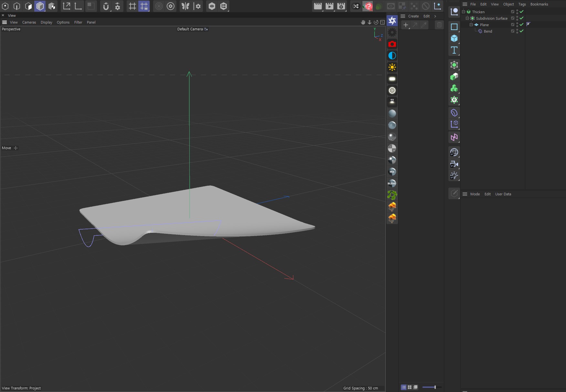The height and width of the screenshot is (392, 566).
Task: Toggle Plane enable green checkmark
Action: coord(521,25)
